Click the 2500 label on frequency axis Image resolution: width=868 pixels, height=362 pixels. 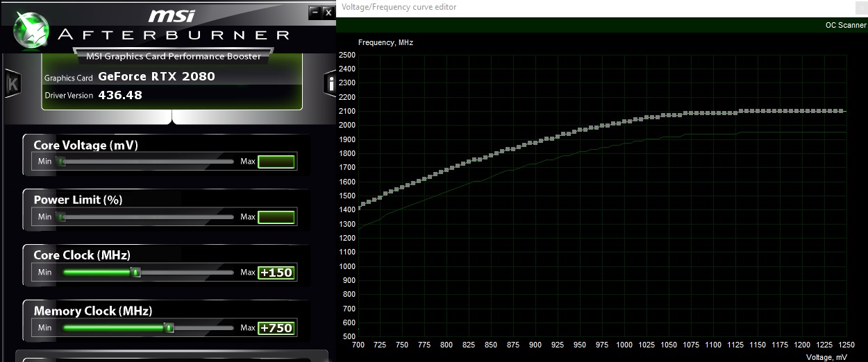(x=347, y=55)
